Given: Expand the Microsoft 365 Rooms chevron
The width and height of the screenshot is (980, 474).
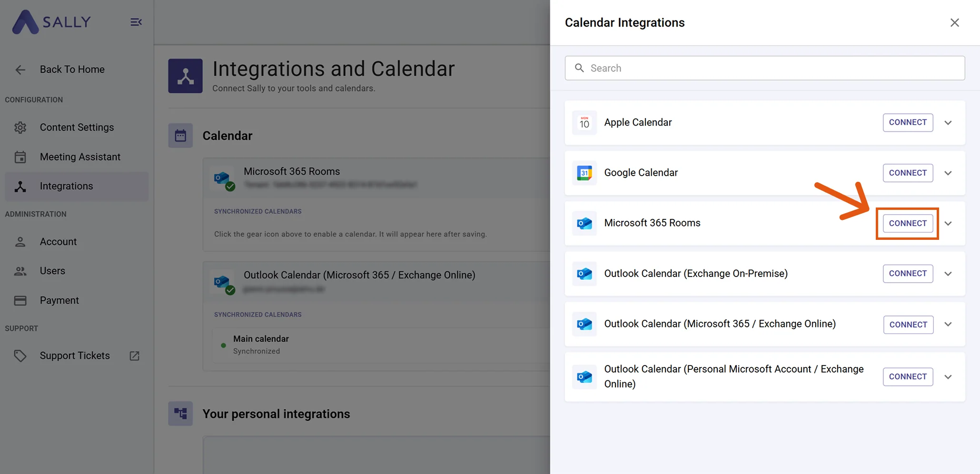Looking at the screenshot, I should click(948, 224).
